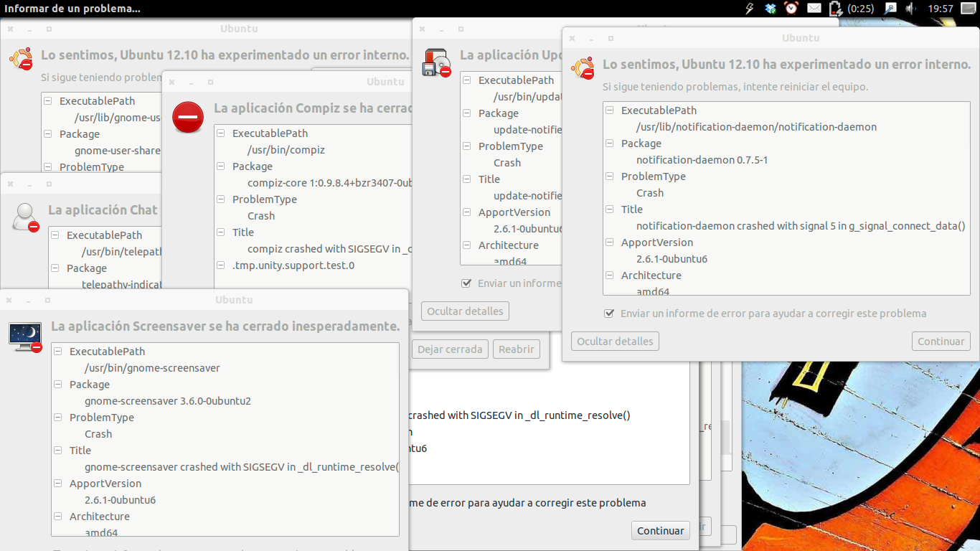This screenshot has height=551, width=980.
Task: Click 'Informar de un problema...' panel title
Action: tap(73, 9)
